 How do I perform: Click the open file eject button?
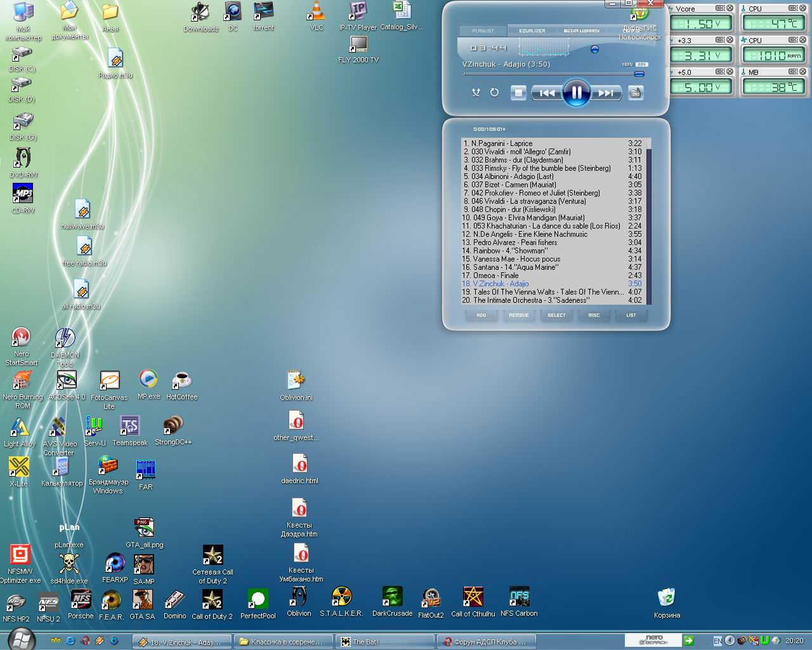pyautogui.click(x=635, y=93)
